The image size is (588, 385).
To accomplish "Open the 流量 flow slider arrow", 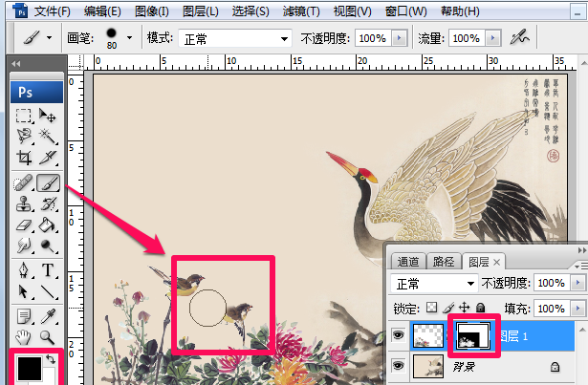I will coord(492,38).
